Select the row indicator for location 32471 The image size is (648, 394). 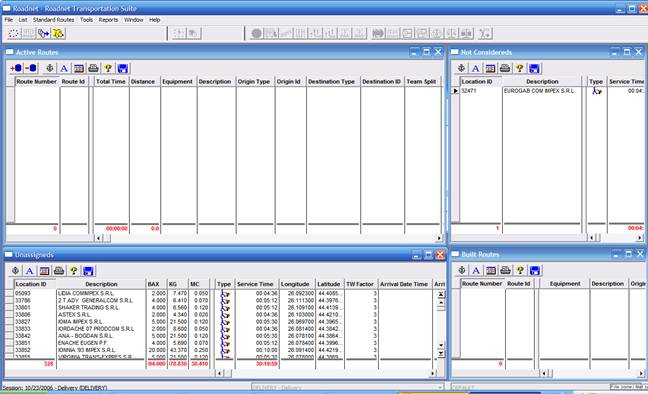(455, 91)
